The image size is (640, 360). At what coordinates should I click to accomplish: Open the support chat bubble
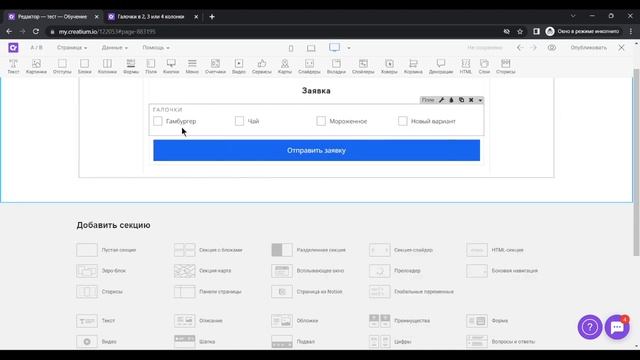tap(617, 327)
